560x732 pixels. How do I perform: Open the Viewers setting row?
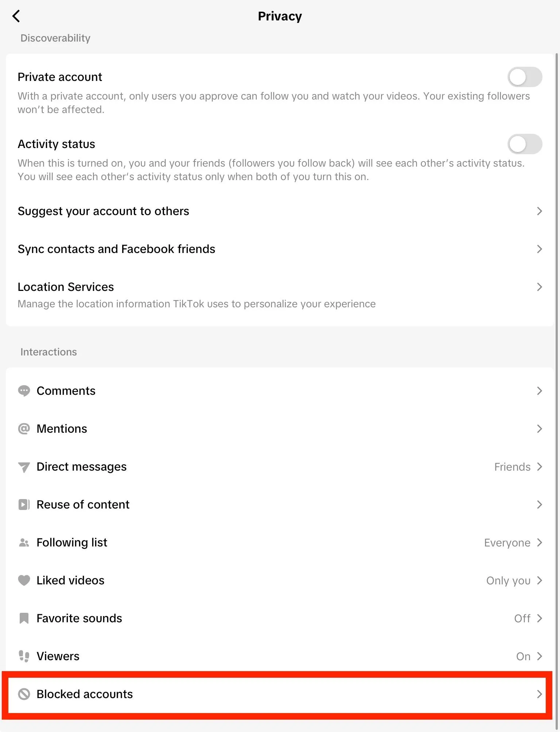[x=58, y=656]
